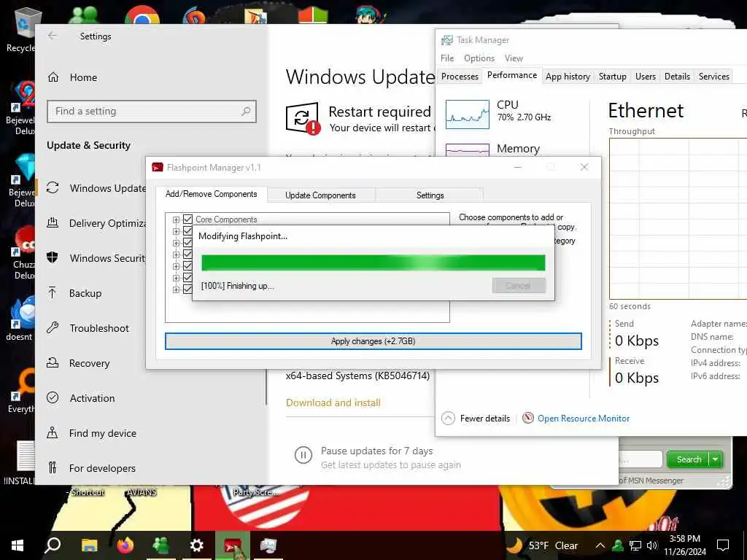The image size is (747, 560).
Task: Switch to Users tab
Action: (x=646, y=76)
